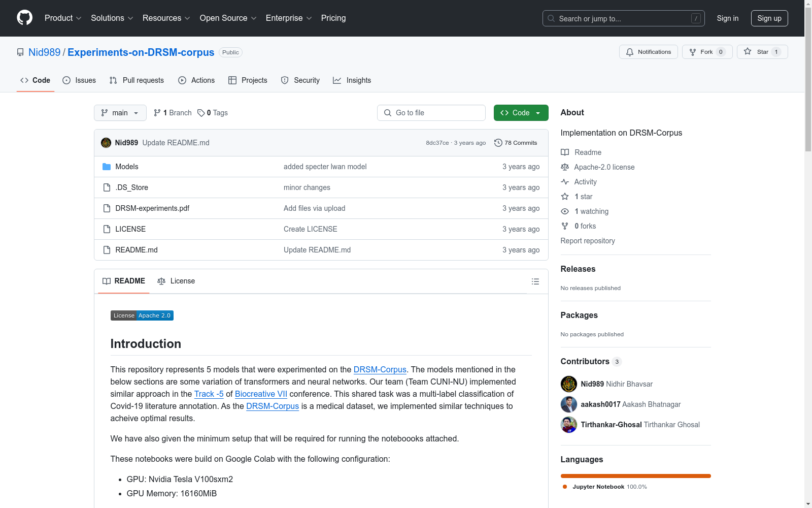Open the Actions tab

click(196, 80)
